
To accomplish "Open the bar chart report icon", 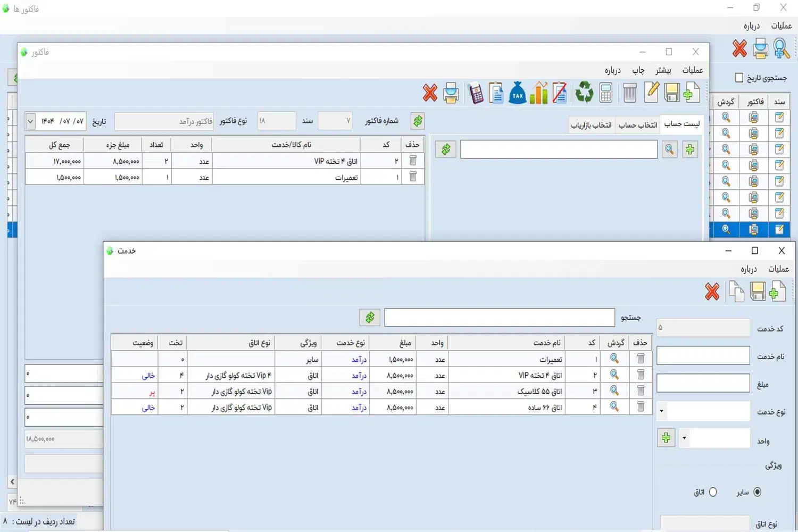I will coord(538,94).
